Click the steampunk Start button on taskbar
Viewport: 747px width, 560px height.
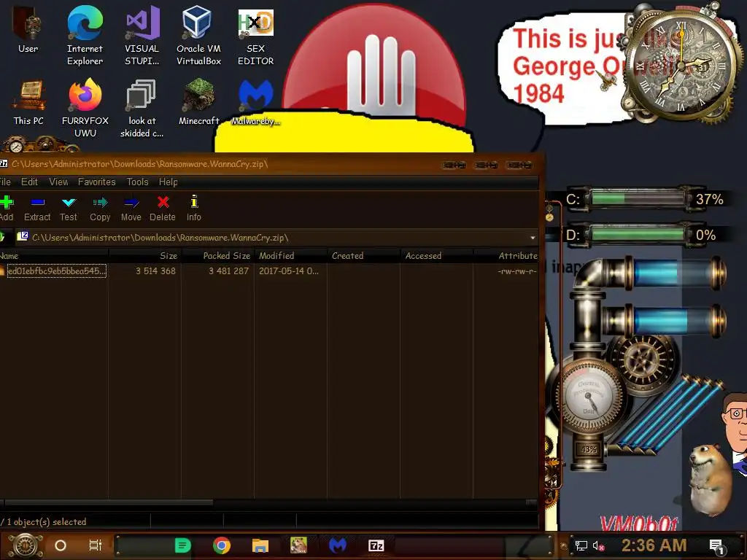(26, 545)
